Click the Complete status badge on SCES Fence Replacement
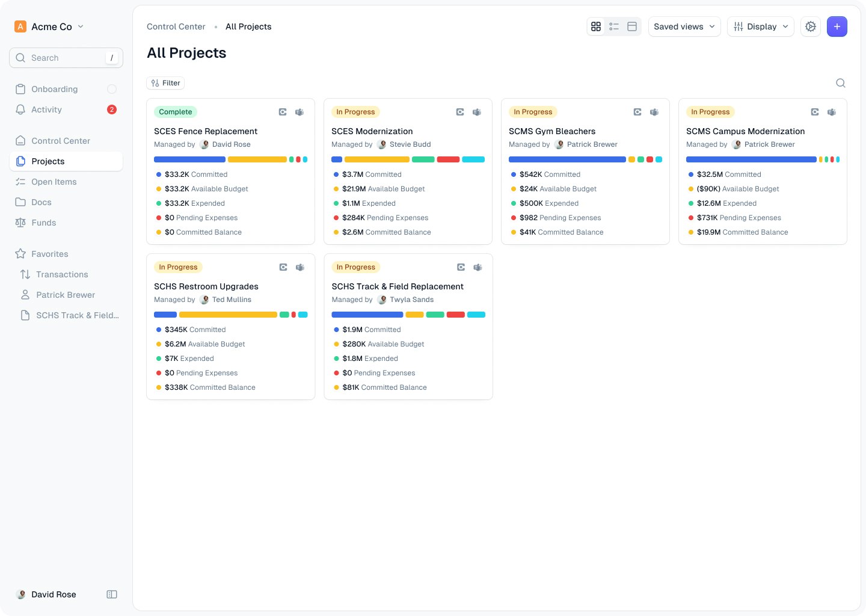 (x=176, y=112)
